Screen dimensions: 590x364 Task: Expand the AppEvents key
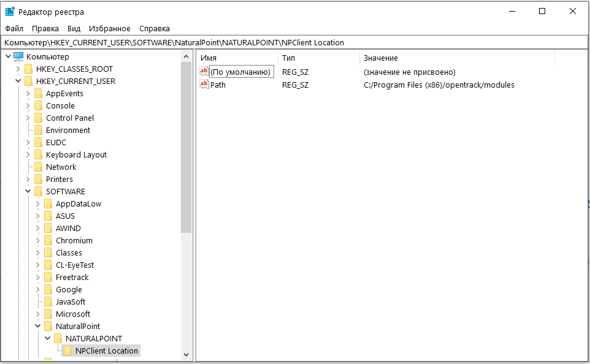click(28, 93)
